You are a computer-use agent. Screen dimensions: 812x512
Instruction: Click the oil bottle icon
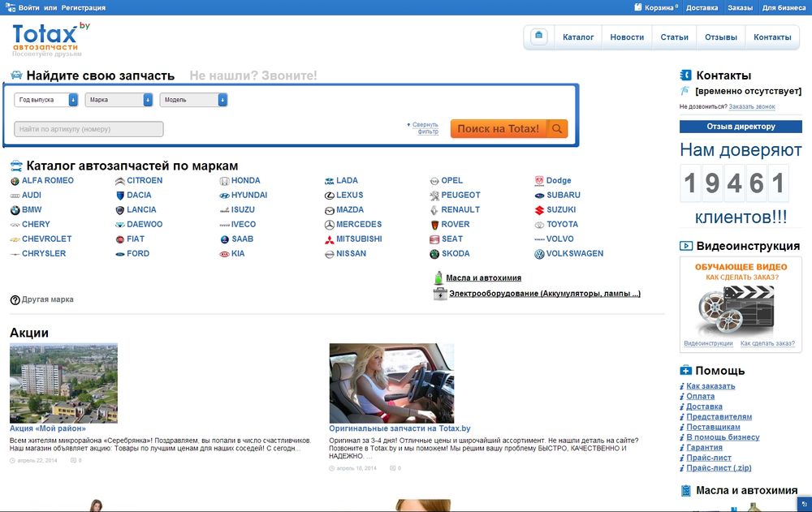[x=438, y=278]
